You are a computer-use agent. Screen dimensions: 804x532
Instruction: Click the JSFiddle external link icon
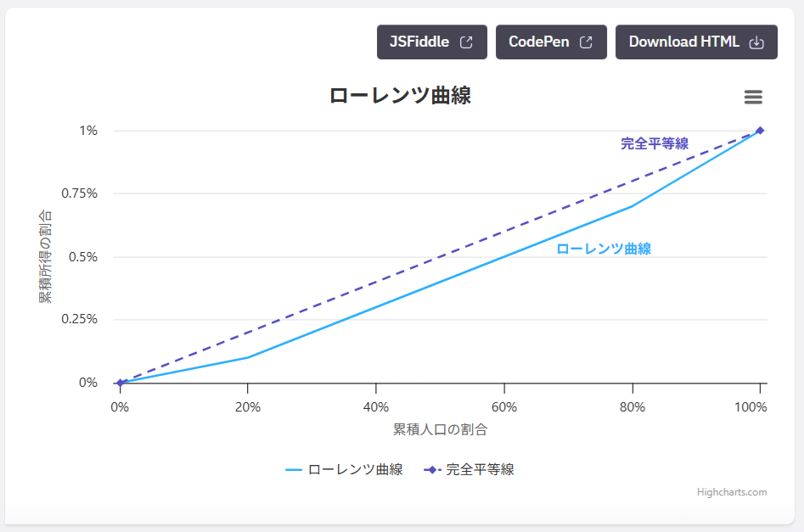coord(466,42)
